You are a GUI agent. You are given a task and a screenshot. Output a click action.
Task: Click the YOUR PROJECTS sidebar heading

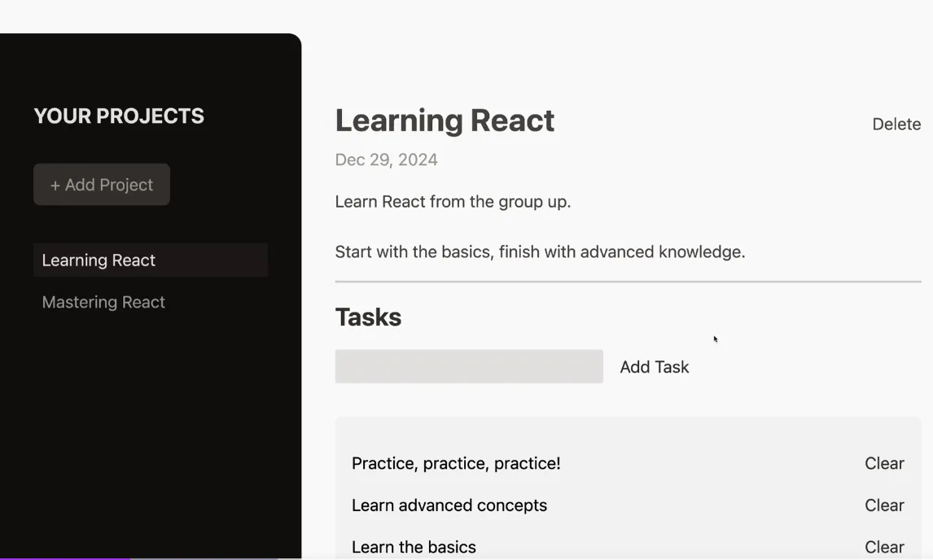pos(119,116)
